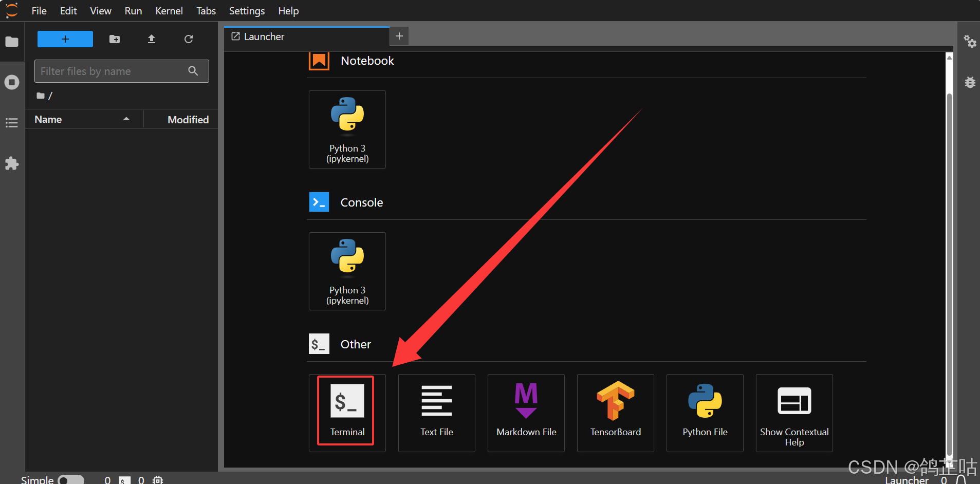Viewport: 980px width, 484px height.
Task: Open Running Terminals and Kernels sidebar
Action: pos(12,82)
